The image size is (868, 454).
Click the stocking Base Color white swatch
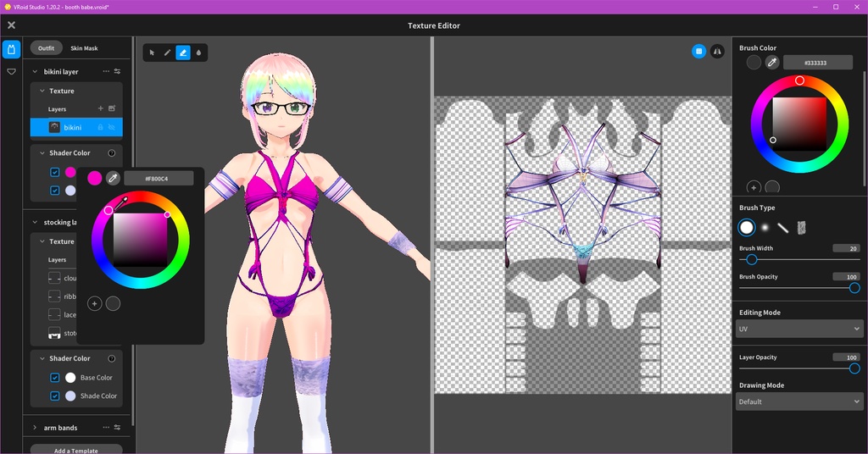coord(70,378)
